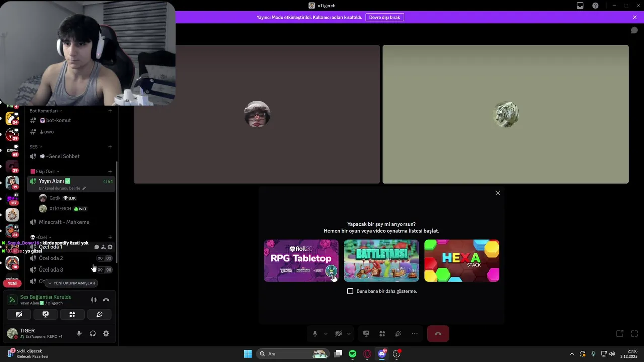This screenshot has height=362, width=644.
Task: Add a channel to Ekip Özel category
Action: tap(110, 171)
